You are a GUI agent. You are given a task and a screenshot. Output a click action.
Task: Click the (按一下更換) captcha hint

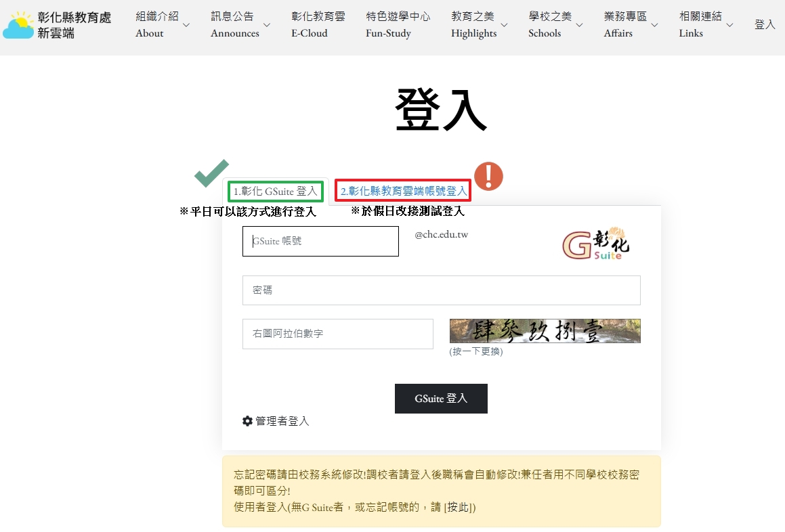point(475,351)
